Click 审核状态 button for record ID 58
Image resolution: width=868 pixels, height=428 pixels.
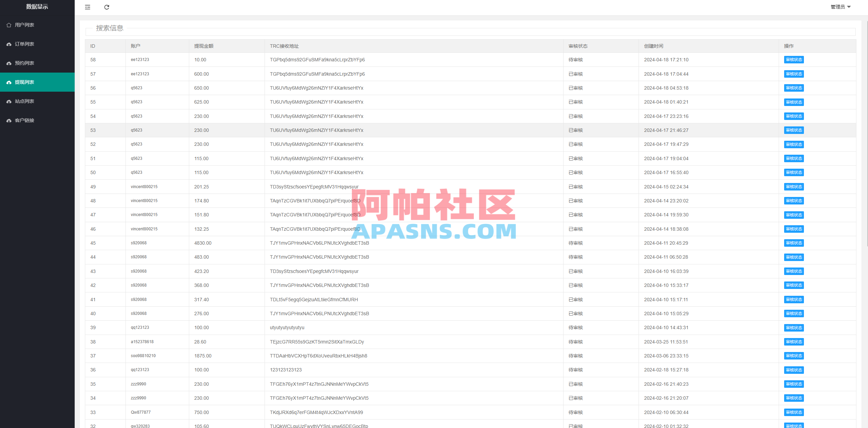794,60
